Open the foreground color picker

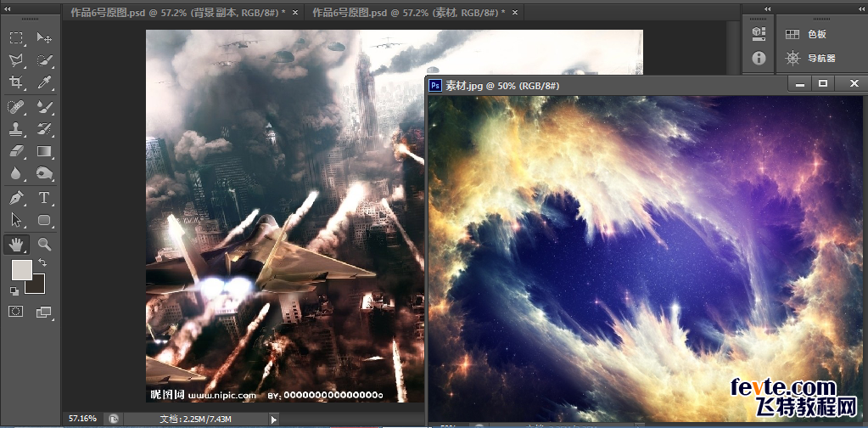pos(20,268)
